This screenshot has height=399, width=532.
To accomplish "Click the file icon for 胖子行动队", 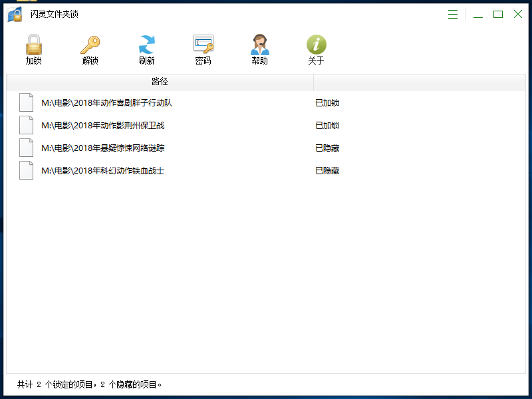I will (x=26, y=102).
